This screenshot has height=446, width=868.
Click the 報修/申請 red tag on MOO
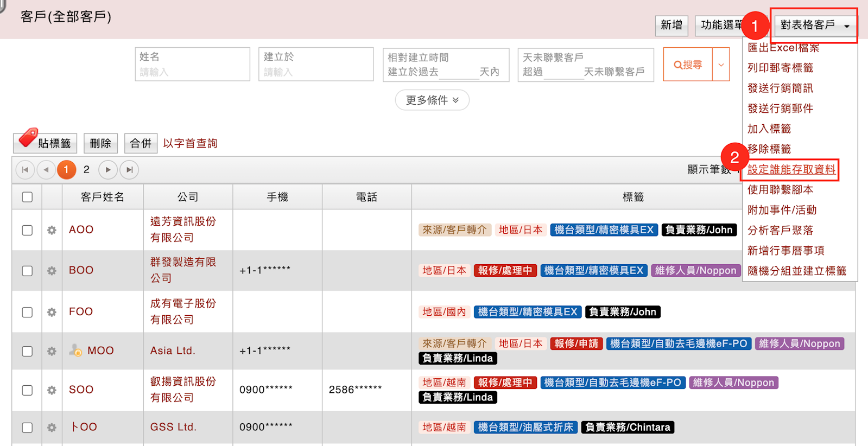coord(576,343)
